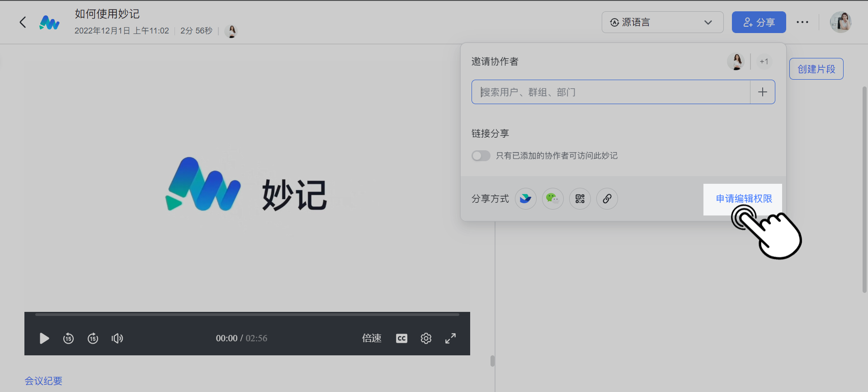Click the video progress bar
Viewport: 868px width, 392px height.
247,314
